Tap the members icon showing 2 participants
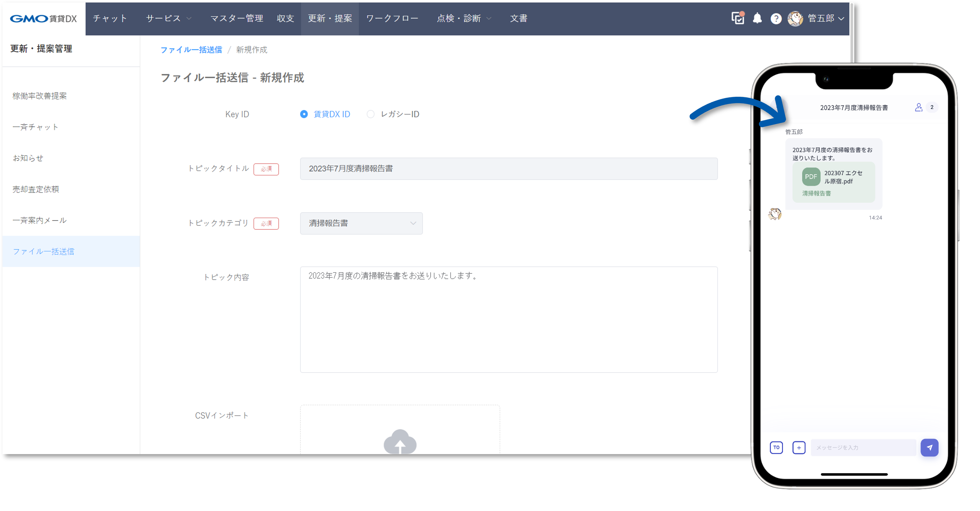The image size is (980, 511). point(919,107)
